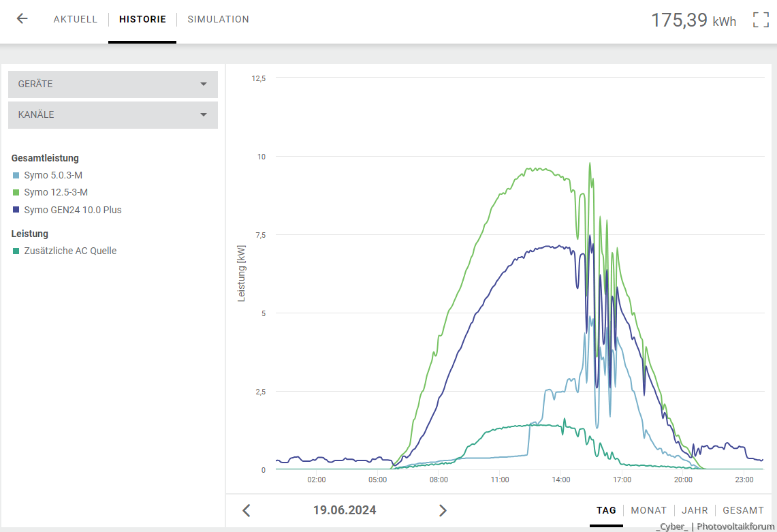The height and width of the screenshot is (532, 777).
Task: Open the SIMULATION tab
Action: click(218, 19)
